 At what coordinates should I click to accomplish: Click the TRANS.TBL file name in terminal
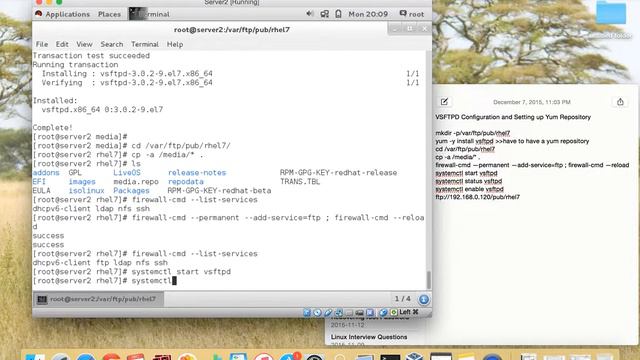pos(300,182)
